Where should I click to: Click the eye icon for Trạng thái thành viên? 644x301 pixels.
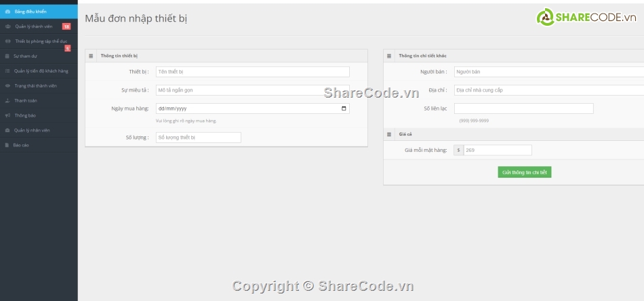point(7,86)
